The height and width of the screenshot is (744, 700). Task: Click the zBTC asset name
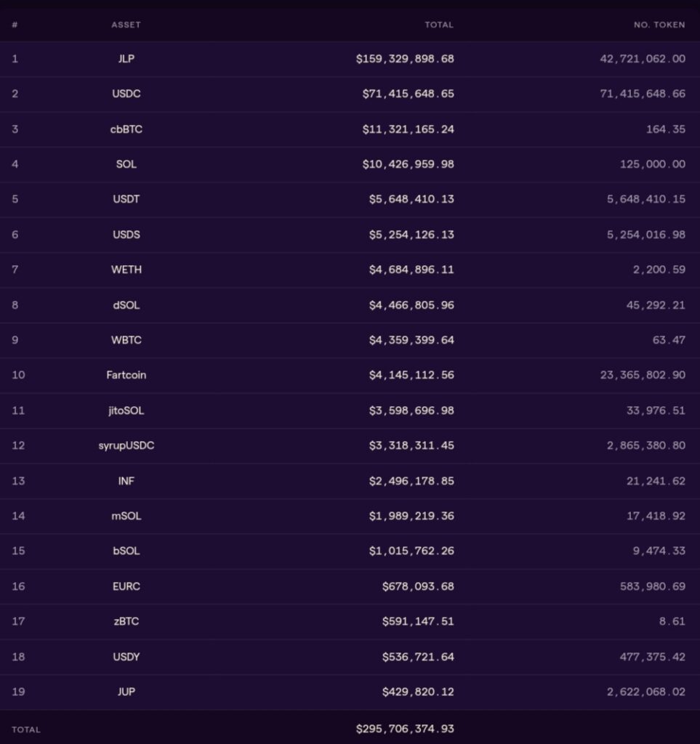(126, 621)
